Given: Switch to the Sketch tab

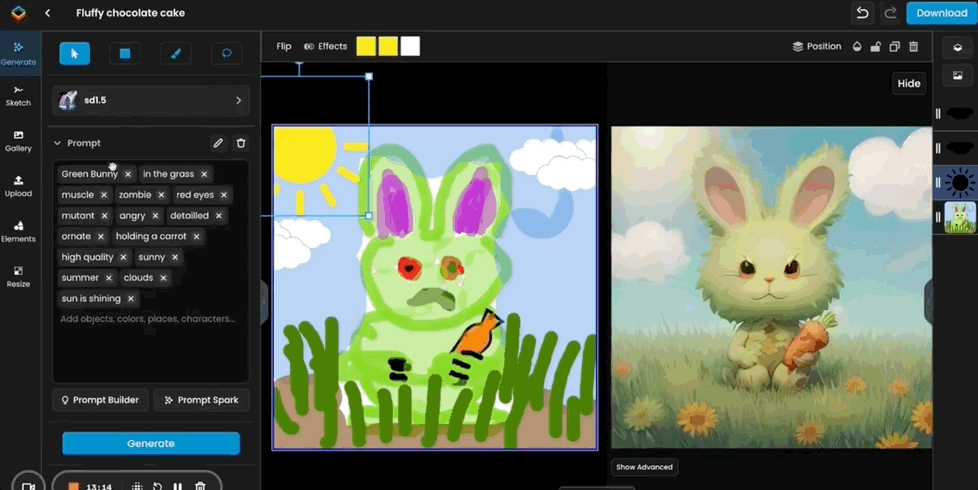Looking at the screenshot, I should 18,96.
